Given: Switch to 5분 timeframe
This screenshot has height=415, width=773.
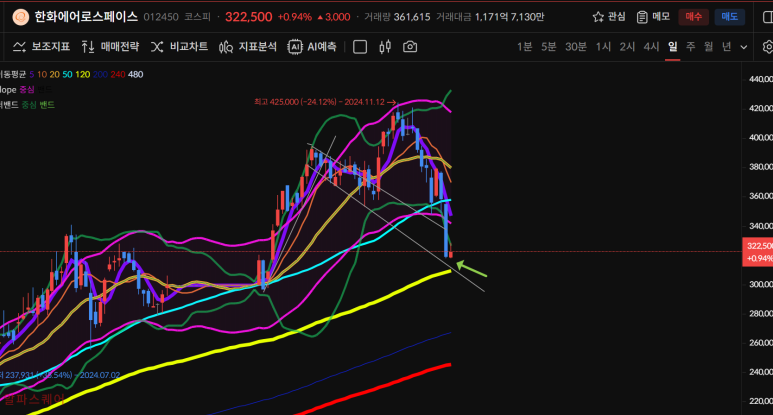Looking at the screenshot, I should coord(549,47).
